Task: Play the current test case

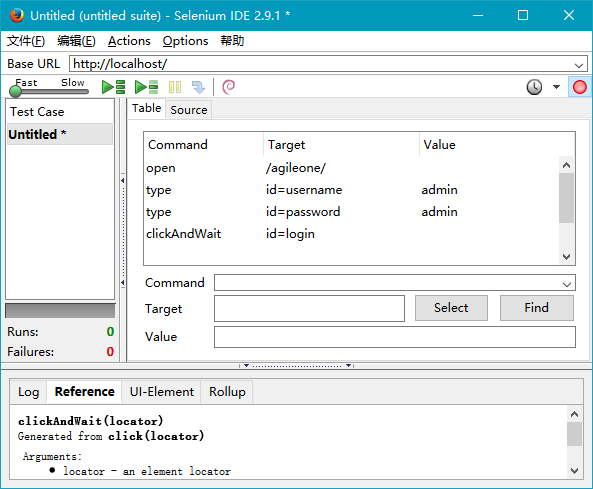Action: point(146,87)
